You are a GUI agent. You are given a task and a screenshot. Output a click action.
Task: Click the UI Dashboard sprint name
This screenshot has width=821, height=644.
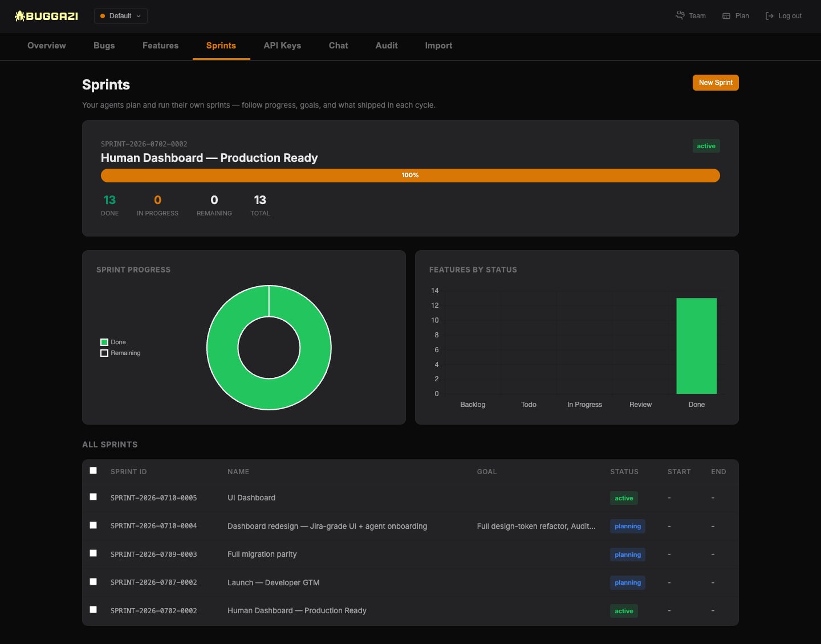pyautogui.click(x=251, y=498)
